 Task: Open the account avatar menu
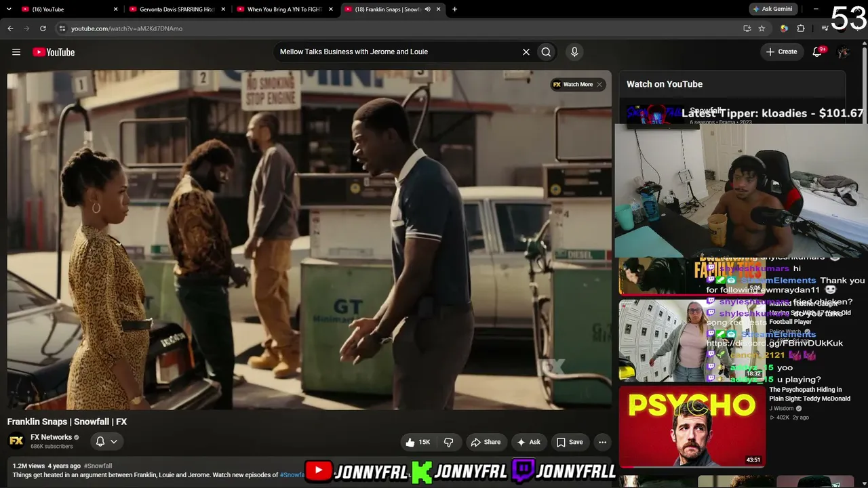(x=844, y=52)
